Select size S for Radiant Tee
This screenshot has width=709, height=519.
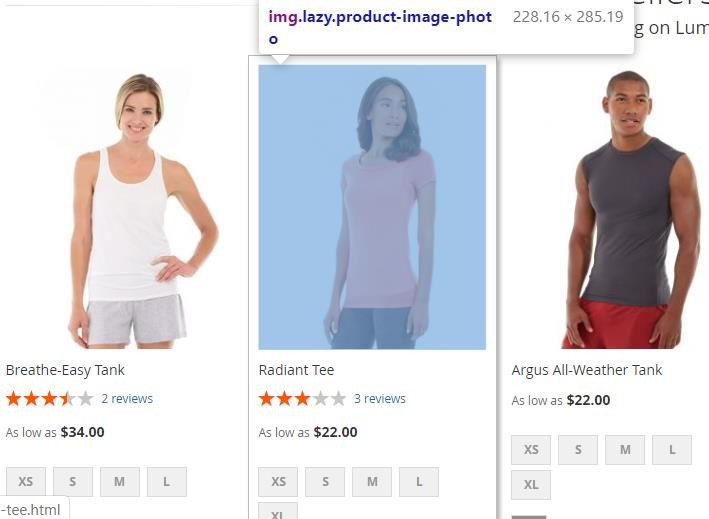(x=325, y=482)
